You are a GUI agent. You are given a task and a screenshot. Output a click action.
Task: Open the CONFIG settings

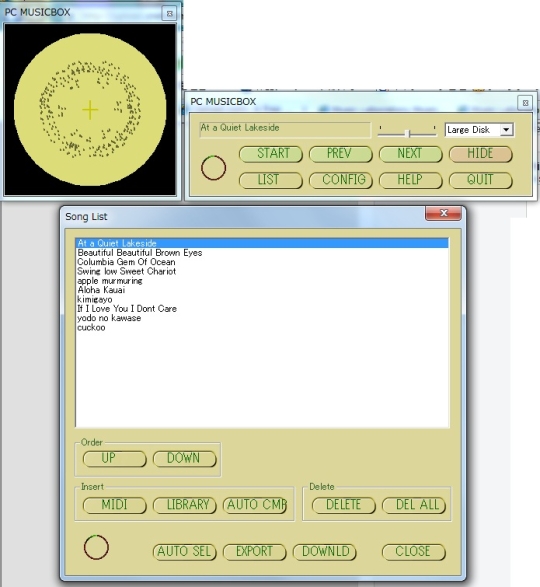pyautogui.click(x=340, y=180)
